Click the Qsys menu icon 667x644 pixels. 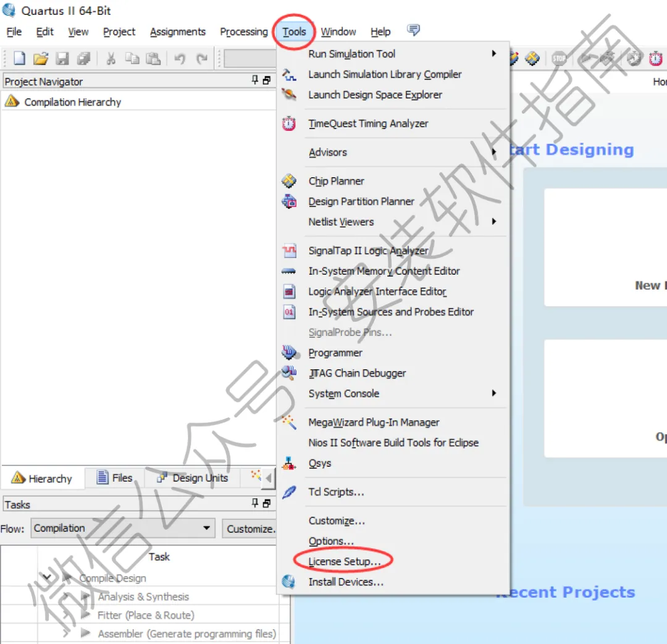point(289,463)
